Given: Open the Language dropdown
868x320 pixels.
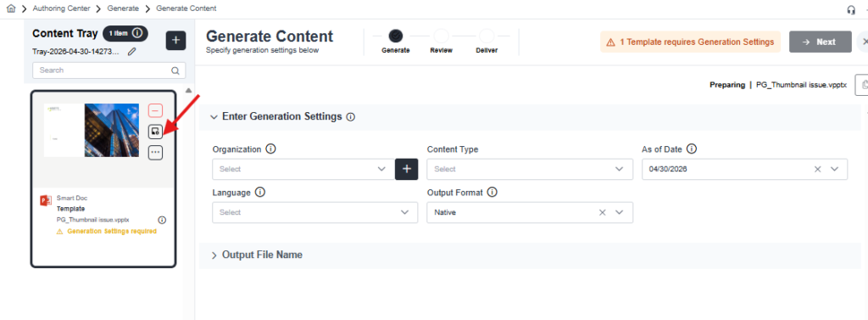Looking at the screenshot, I should point(315,212).
